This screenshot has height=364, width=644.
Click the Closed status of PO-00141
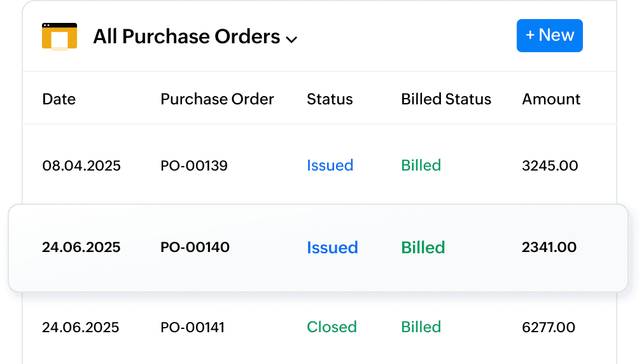tap(332, 327)
